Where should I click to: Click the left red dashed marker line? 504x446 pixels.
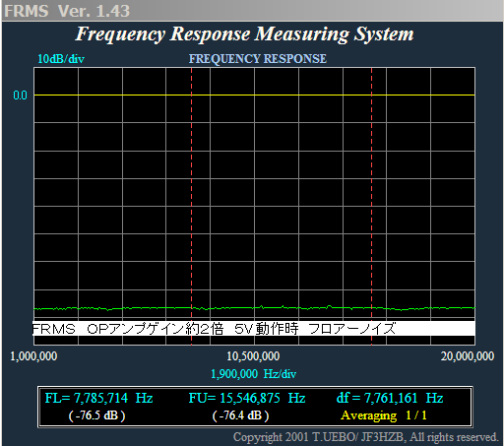click(x=192, y=206)
